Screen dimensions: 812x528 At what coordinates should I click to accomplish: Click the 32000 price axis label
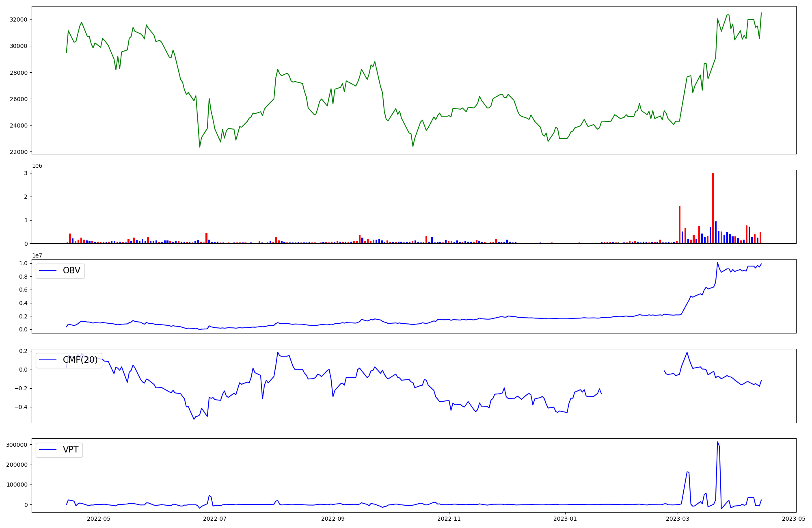pos(18,19)
